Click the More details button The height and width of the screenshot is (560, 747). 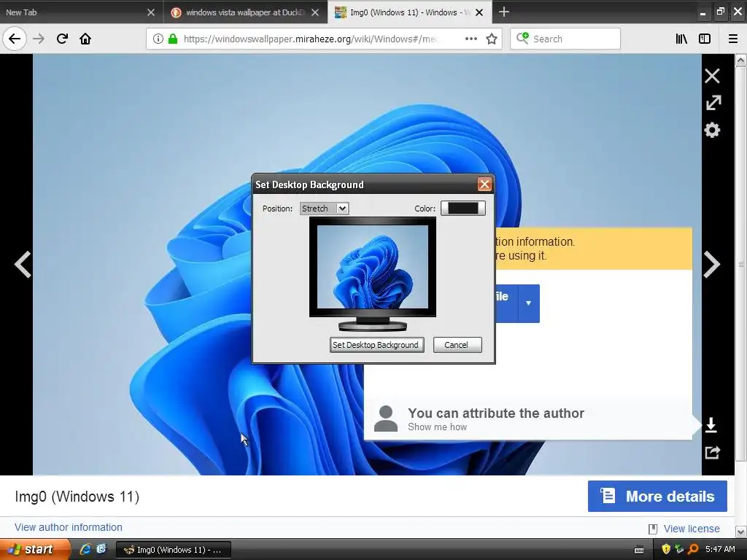(657, 496)
